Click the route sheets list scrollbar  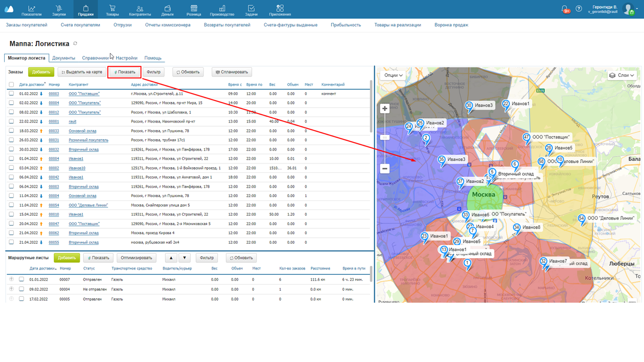pos(371,274)
